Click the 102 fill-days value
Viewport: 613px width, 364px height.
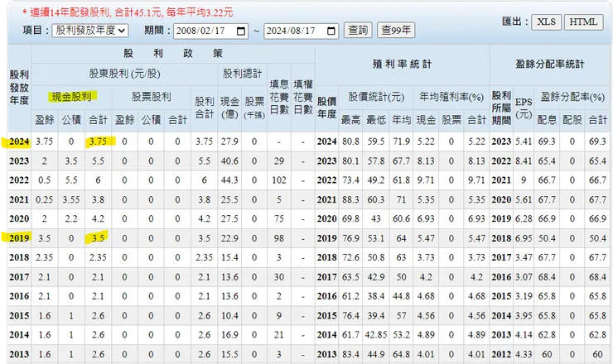(x=279, y=180)
